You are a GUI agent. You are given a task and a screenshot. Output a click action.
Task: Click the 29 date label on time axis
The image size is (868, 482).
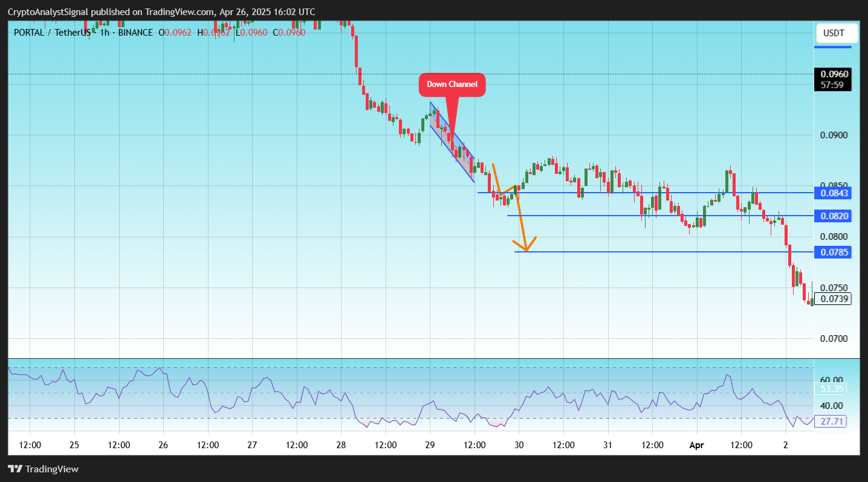[x=430, y=445]
